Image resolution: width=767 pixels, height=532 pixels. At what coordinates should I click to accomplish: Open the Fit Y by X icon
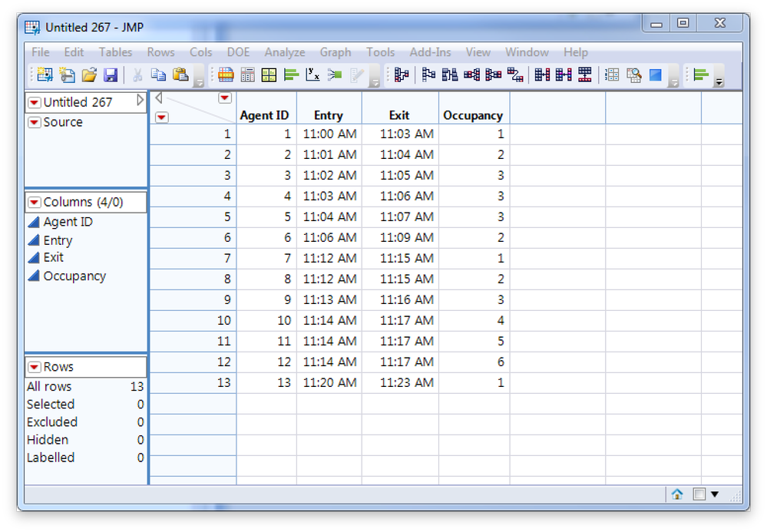point(312,74)
